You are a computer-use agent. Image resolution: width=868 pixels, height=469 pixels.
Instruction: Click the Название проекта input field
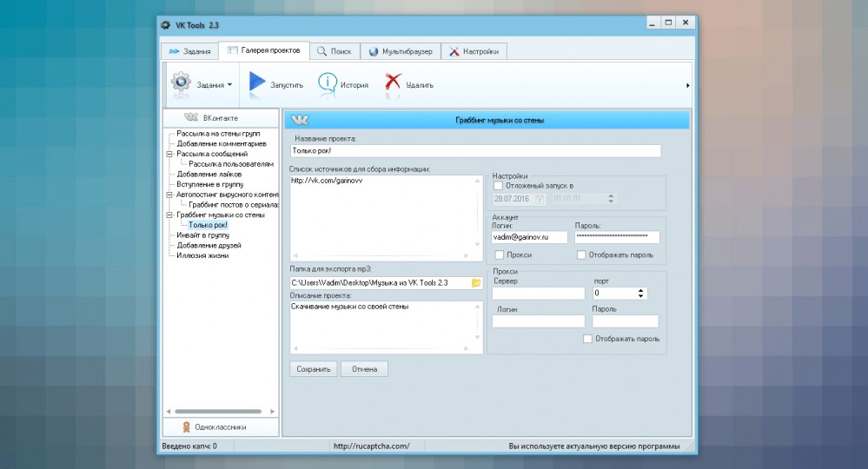475,150
